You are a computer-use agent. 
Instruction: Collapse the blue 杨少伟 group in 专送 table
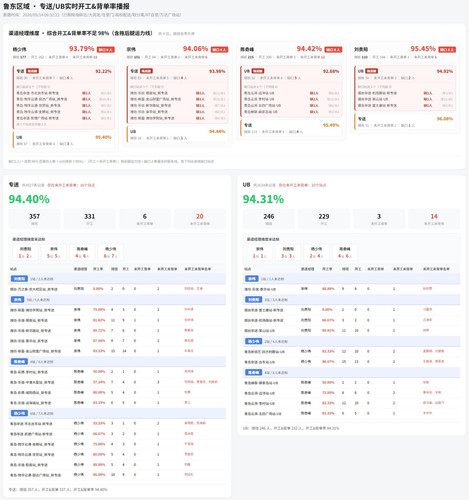117,413
